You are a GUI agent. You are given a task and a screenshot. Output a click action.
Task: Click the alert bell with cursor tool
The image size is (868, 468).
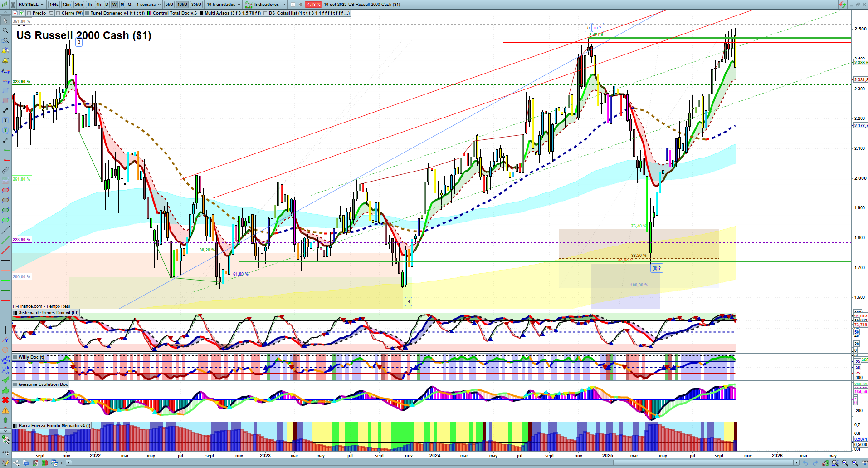point(5,50)
